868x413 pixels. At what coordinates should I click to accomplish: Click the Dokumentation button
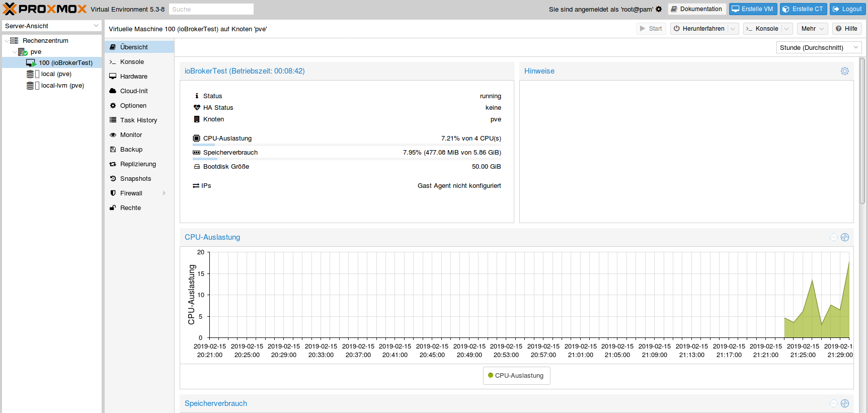pyautogui.click(x=697, y=9)
